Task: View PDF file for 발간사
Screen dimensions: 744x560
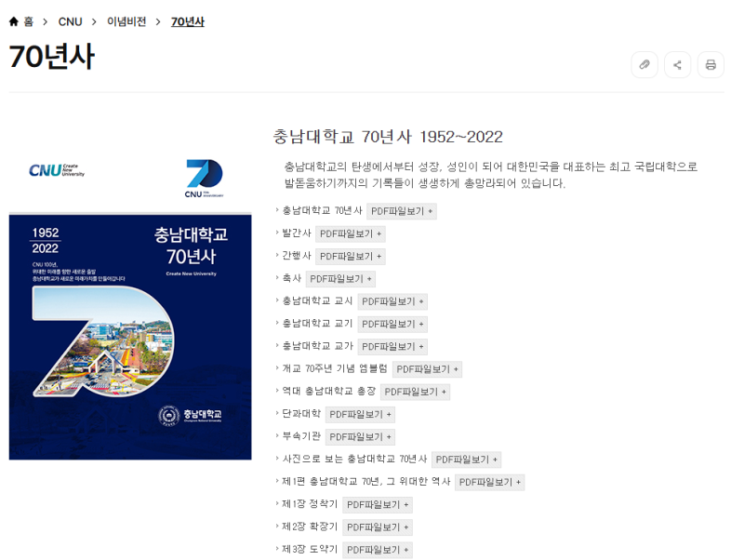Action: [350, 233]
